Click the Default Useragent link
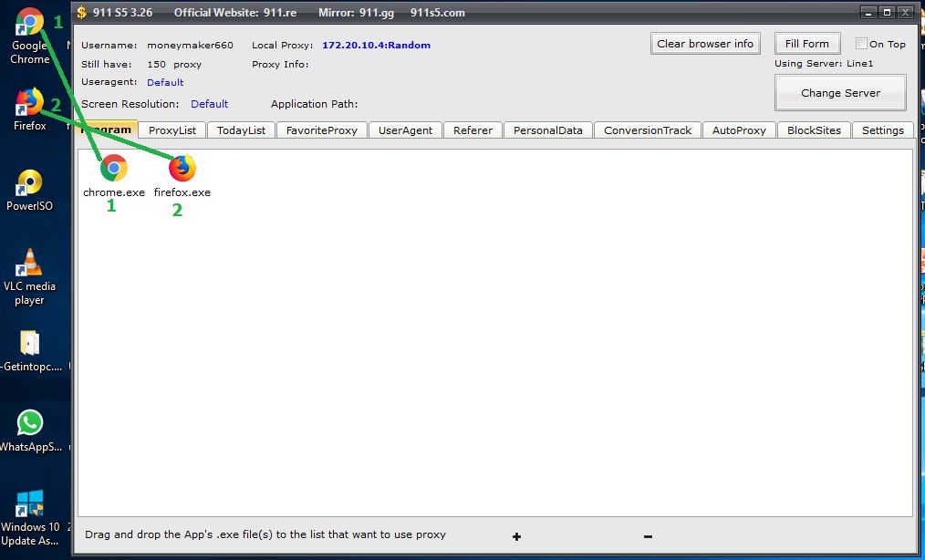Image resolution: width=925 pixels, height=560 pixels. pyautogui.click(x=165, y=82)
